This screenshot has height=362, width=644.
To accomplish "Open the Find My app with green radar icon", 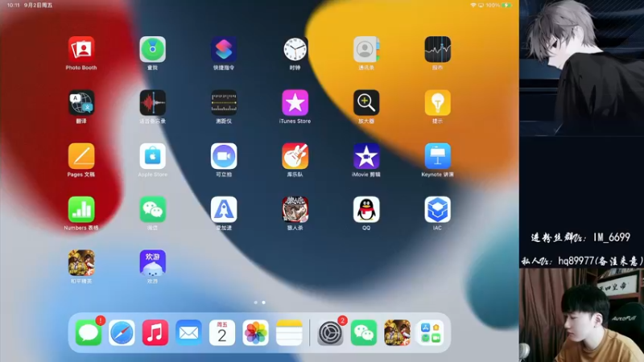I will pyautogui.click(x=152, y=49).
